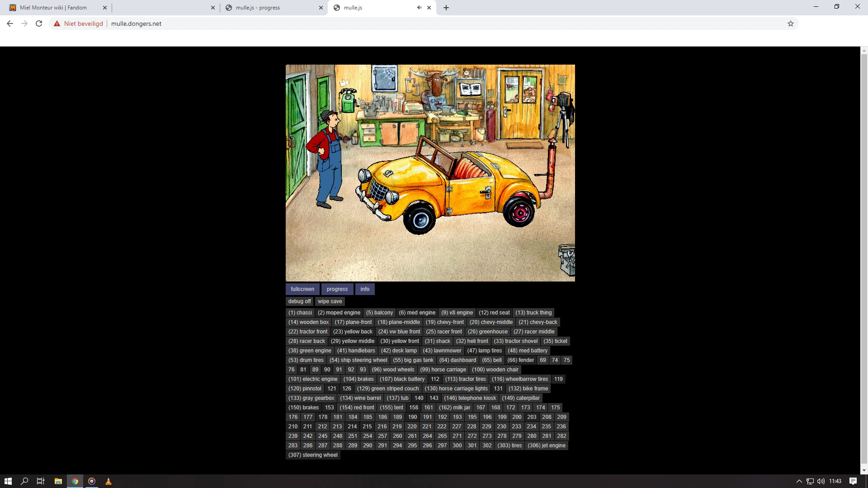Open Windows Search from the taskbar

click(x=24, y=481)
